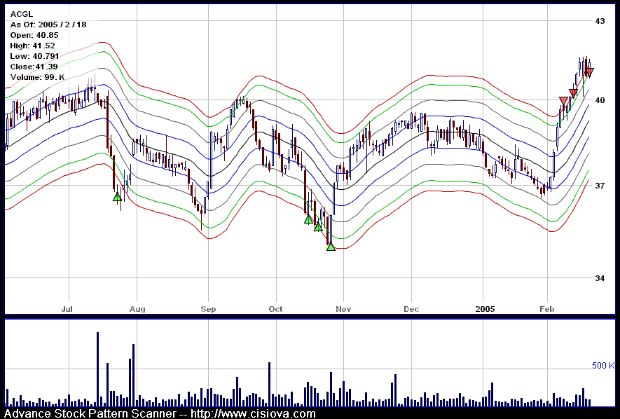
Task: Click the Jul month label
Action: tap(67, 309)
